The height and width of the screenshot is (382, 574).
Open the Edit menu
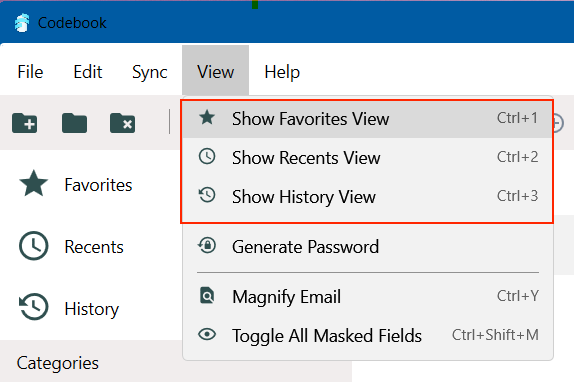(87, 72)
